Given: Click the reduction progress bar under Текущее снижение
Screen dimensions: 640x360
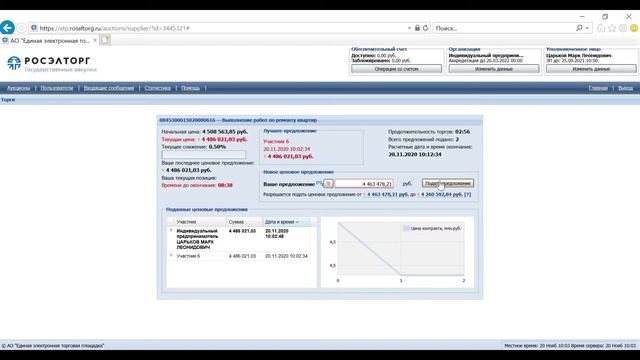Looking at the screenshot, I should [x=204, y=155].
